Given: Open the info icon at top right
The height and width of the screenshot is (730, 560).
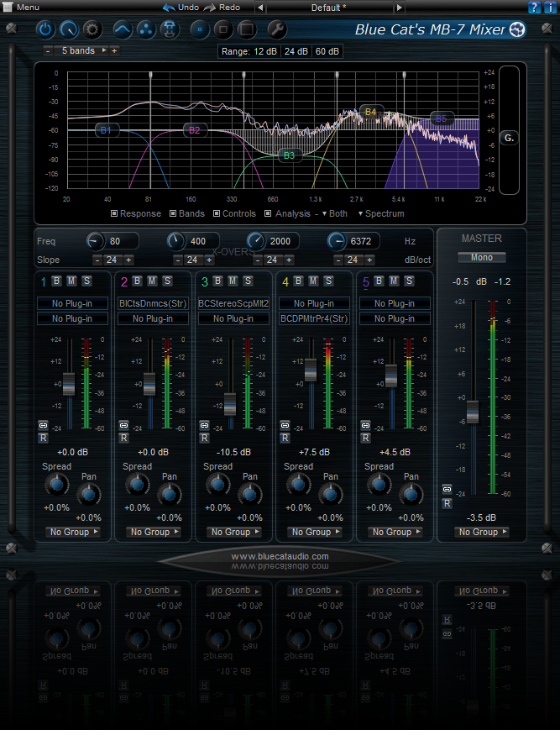Looking at the screenshot, I should point(549,7).
